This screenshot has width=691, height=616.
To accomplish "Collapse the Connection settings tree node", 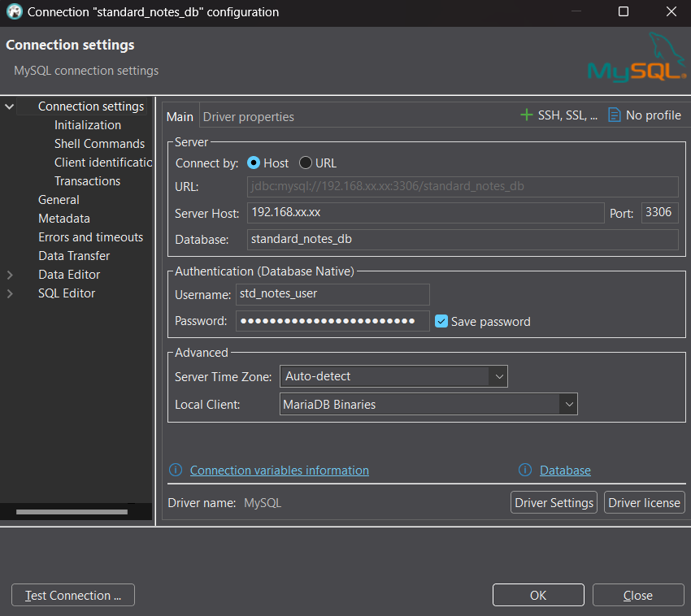I will [10, 106].
